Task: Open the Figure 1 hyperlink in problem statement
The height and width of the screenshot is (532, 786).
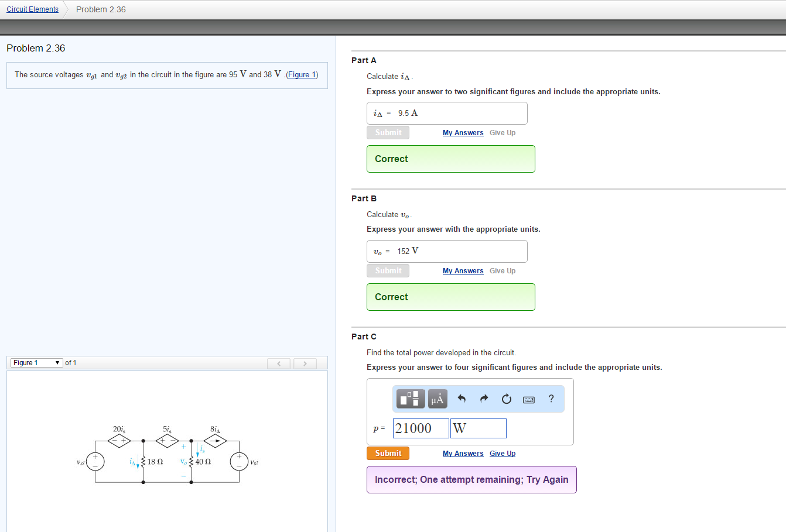Action: [x=301, y=74]
